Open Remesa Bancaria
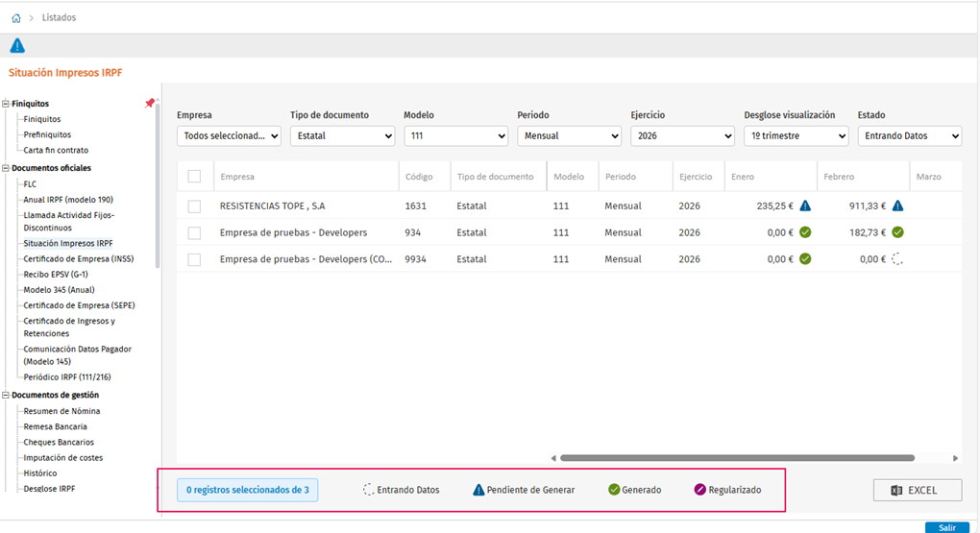 coord(55,426)
